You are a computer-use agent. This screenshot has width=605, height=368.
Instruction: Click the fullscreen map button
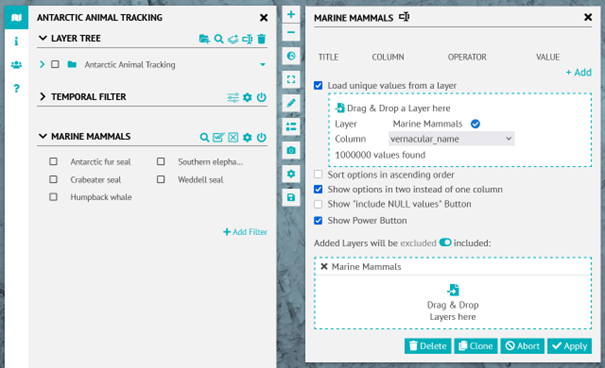tap(291, 79)
